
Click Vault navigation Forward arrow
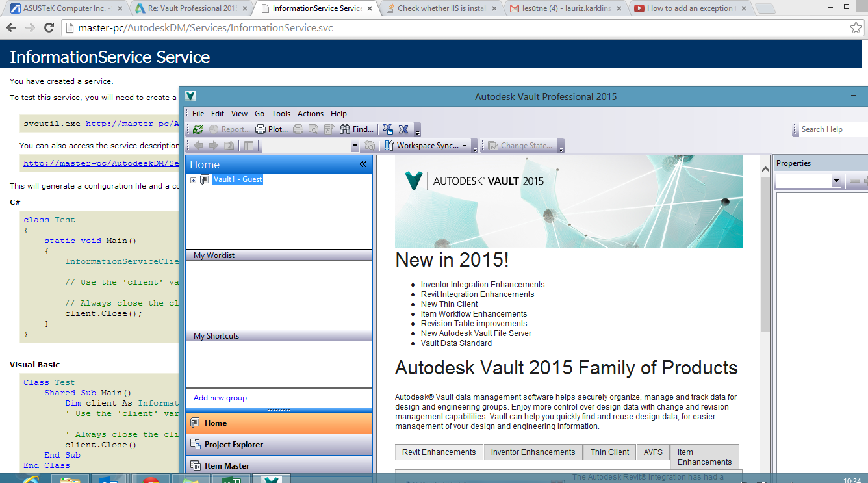tap(214, 146)
